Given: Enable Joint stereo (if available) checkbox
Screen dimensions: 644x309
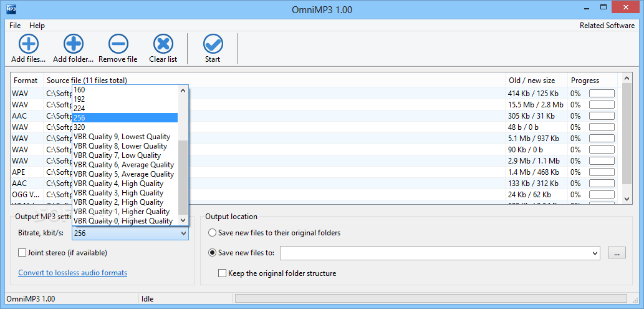Looking at the screenshot, I should coord(22,253).
